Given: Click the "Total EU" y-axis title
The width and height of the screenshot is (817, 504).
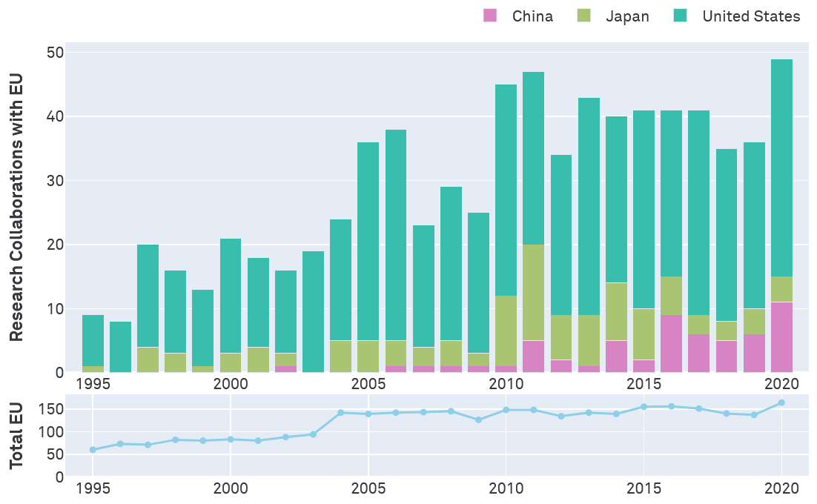Looking at the screenshot, I should 16,436.
